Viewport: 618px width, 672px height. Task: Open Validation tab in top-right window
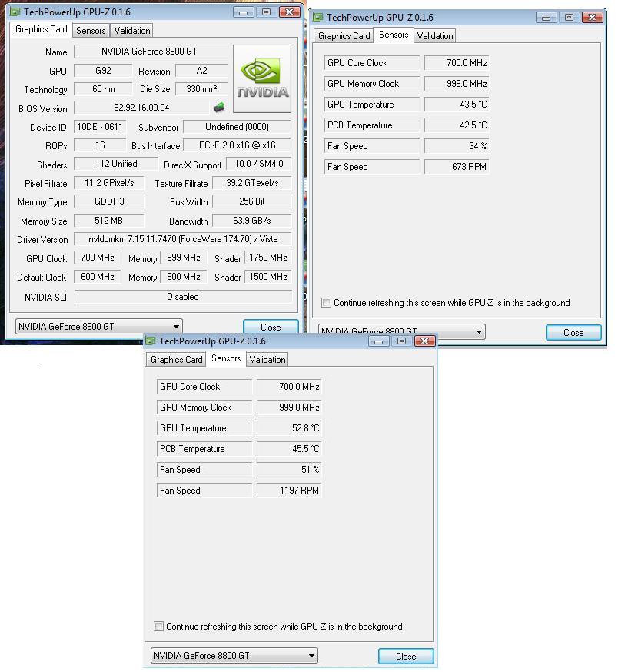(435, 36)
